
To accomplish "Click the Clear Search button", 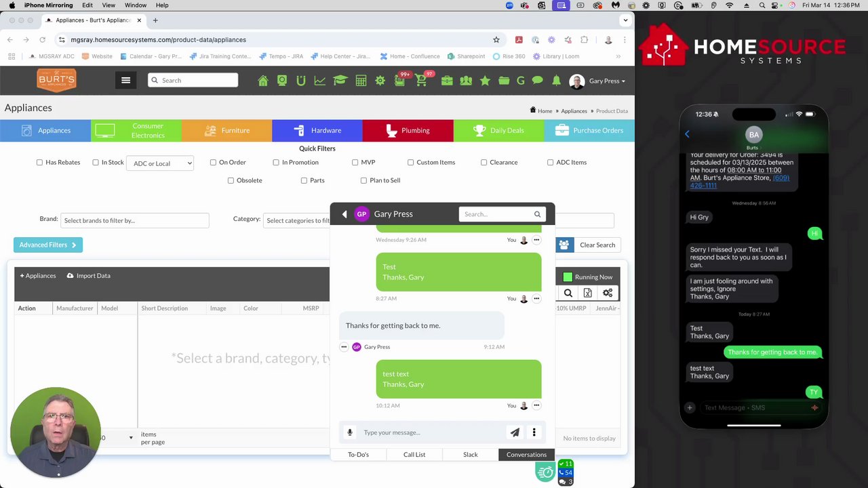I will pos(597,245).
